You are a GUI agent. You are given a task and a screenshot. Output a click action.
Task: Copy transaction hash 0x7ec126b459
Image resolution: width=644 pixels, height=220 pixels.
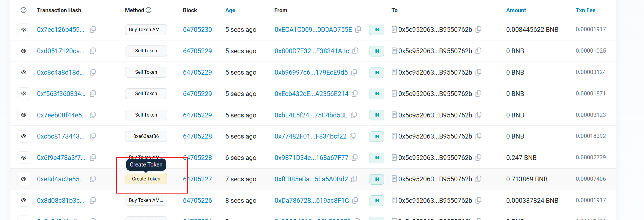[x=93, y=29]
